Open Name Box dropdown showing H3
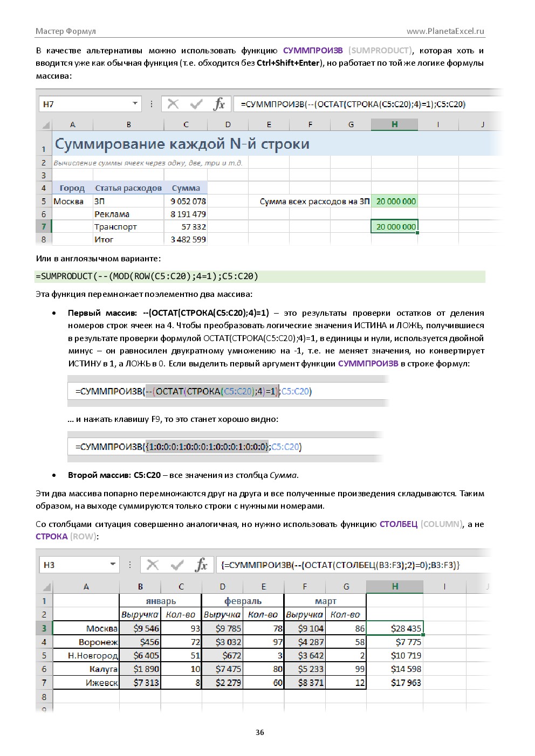 pyautogui.click(x=112, y=565)
